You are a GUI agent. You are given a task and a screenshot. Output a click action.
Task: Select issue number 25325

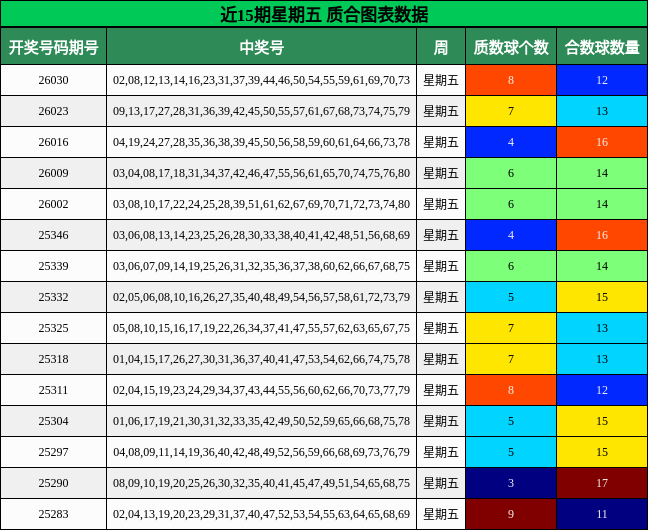point(53,328)
